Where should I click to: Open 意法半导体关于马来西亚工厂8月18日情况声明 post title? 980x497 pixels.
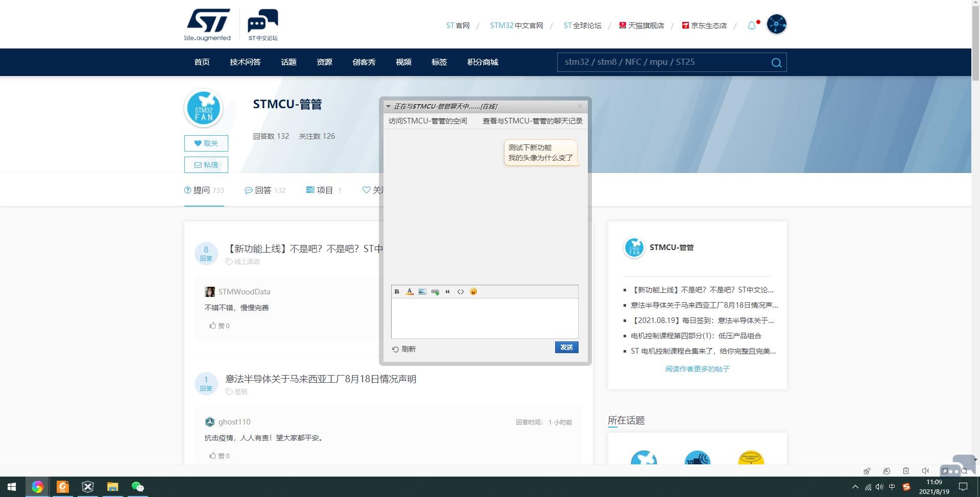click(321, 379)
